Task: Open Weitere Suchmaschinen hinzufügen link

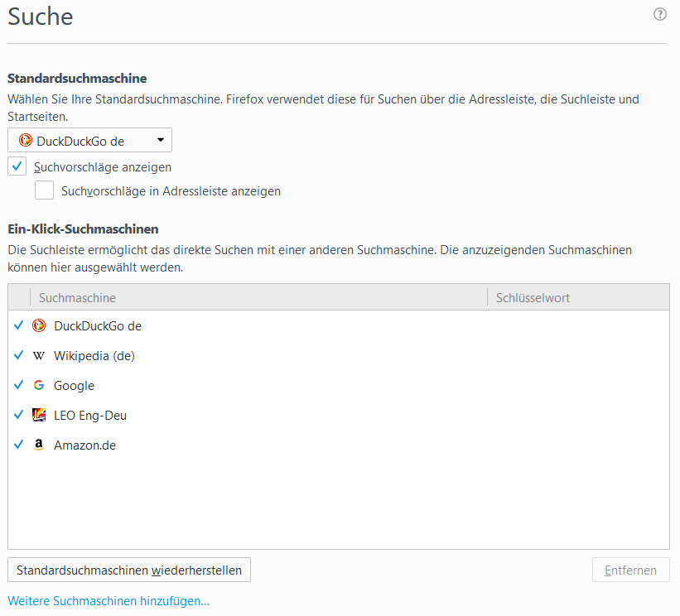Action: coord(109,601)
